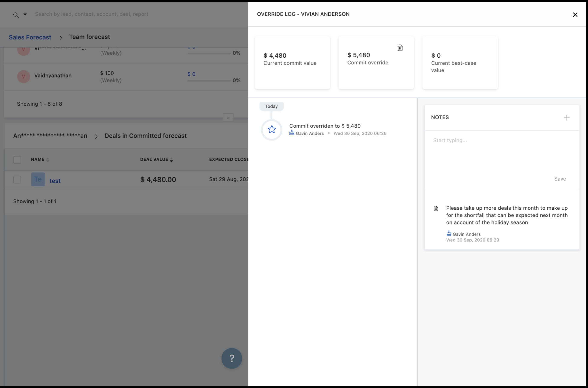This screenshot has width=588, height=388.
Task: Click the Current commit value card
Action: [292, 62]
